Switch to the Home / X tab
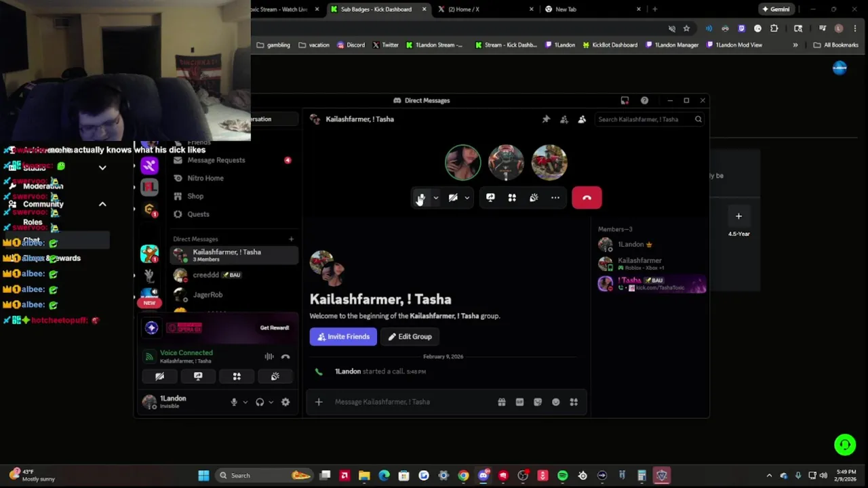The image size is (868, 488). point(487,9)
